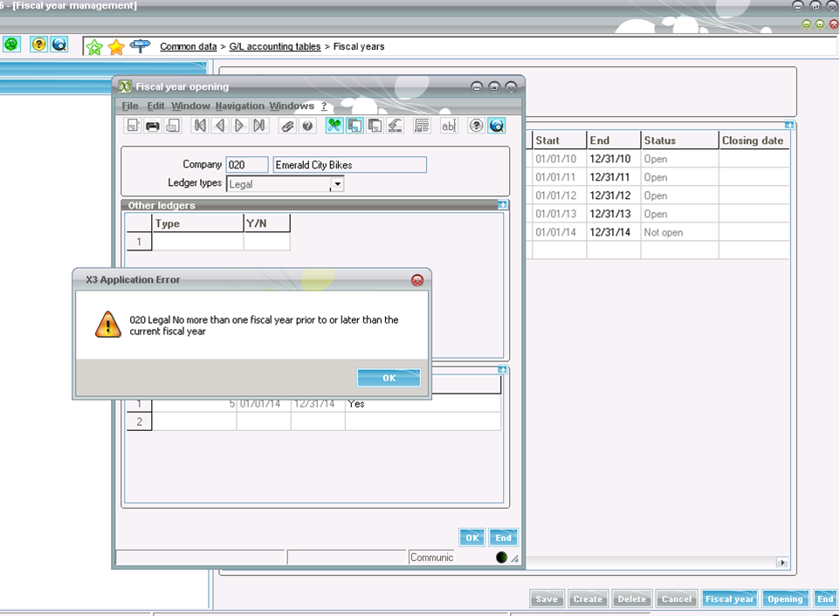Image resolution: width=840 pixels, height=616 pixels.
Task: Click the blue signpost icon near the breadcrumb
Action: tap(139, 46)
